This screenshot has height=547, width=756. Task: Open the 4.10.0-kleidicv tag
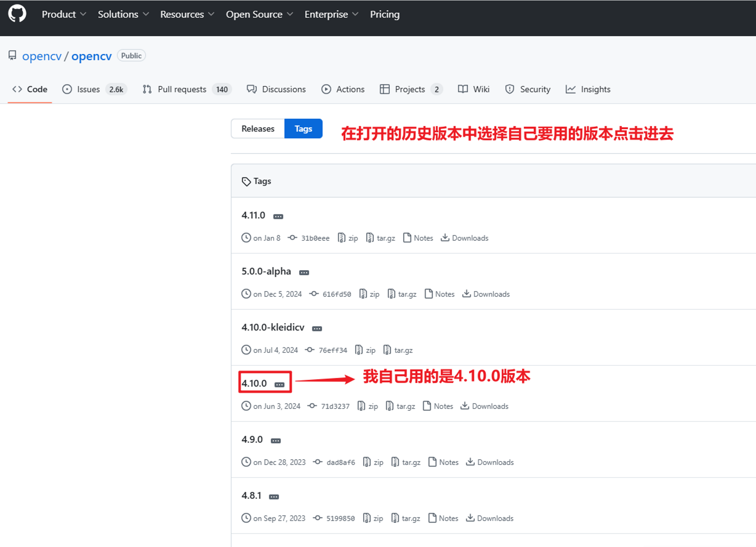click(273, 327)
